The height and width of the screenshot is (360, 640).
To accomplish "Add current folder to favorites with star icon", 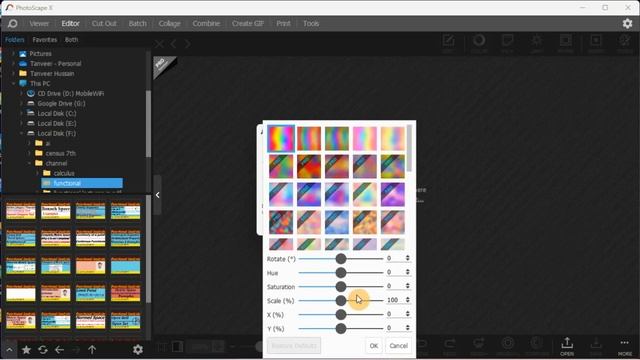I will pos(27,350).
